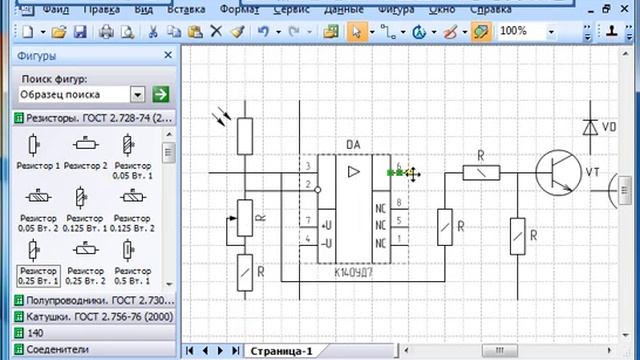The height and width of the screenshot is (360, 640).
Task: Open the drawing tool dropdown arrow
Action: [x=465, y=32]
